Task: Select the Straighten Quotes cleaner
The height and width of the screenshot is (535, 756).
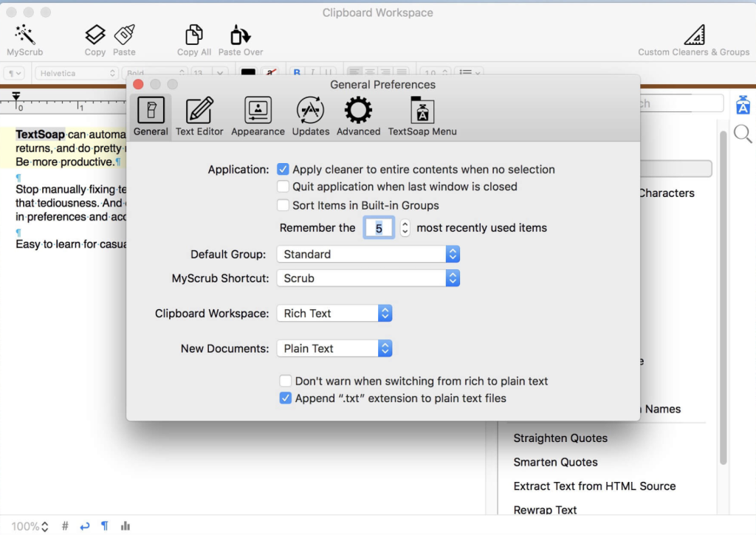Action: point(560,438)
